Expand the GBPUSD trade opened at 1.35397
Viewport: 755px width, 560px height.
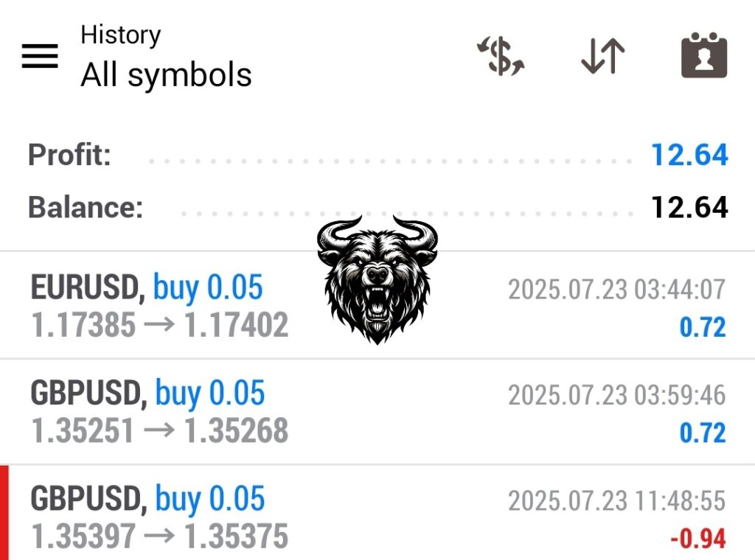click(x=147, y=500)
